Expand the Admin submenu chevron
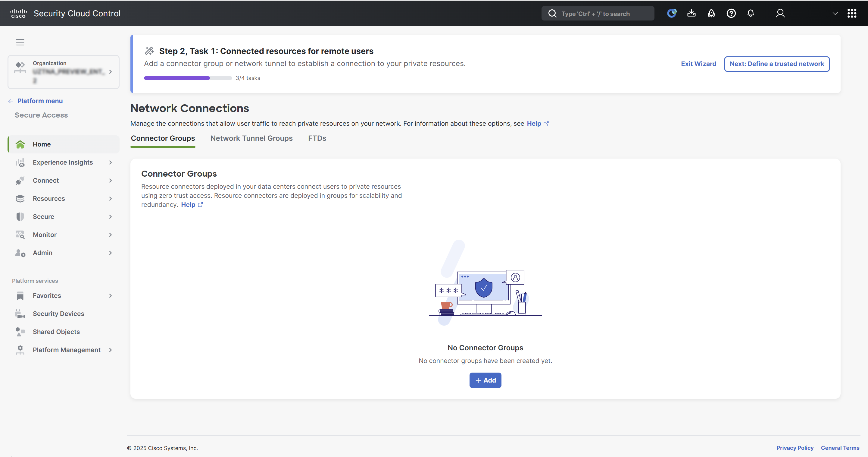This screenshot has width=868, height=457. coord(111,253)
